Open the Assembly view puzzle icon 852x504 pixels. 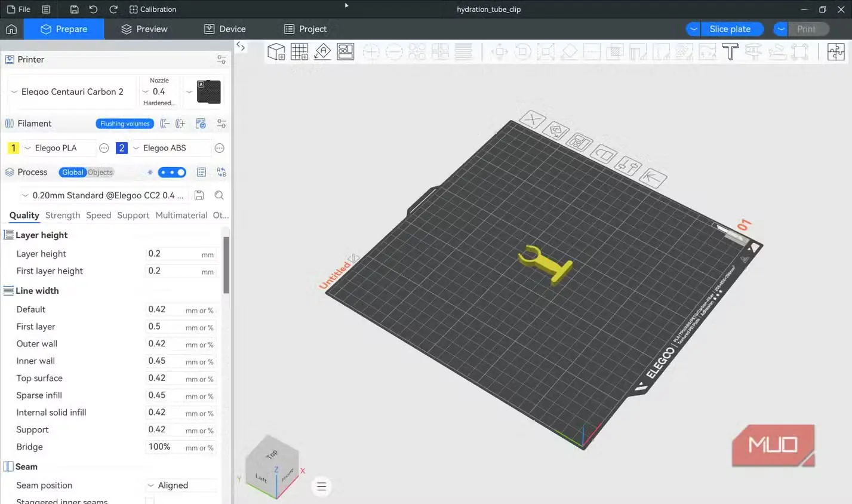836,52
